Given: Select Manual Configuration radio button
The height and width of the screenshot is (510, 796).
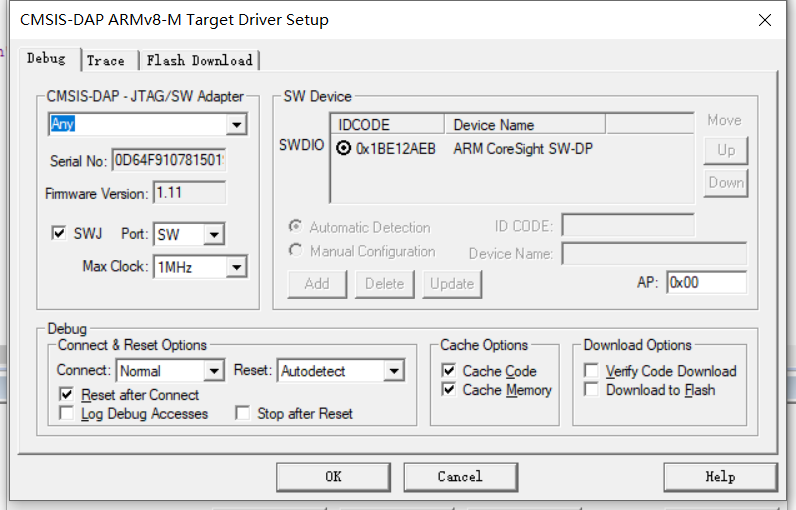Looking at the screenshot, I should click(295, 250).
